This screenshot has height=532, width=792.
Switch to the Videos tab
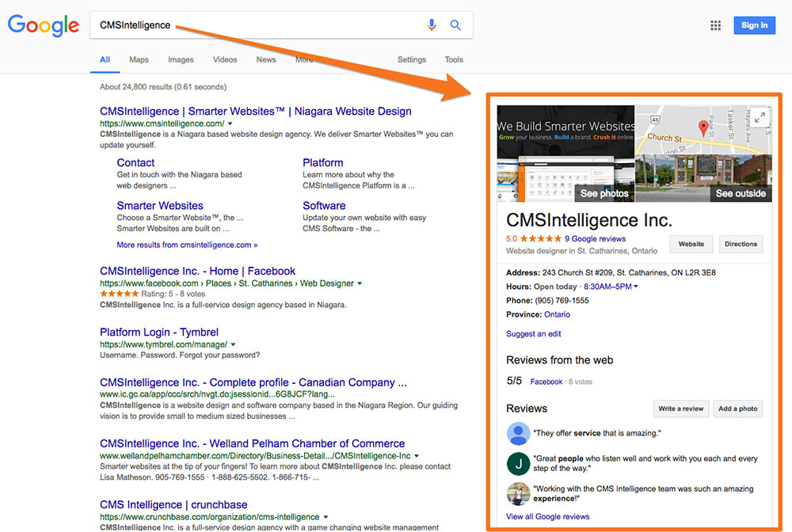click(x=225, y=59)
